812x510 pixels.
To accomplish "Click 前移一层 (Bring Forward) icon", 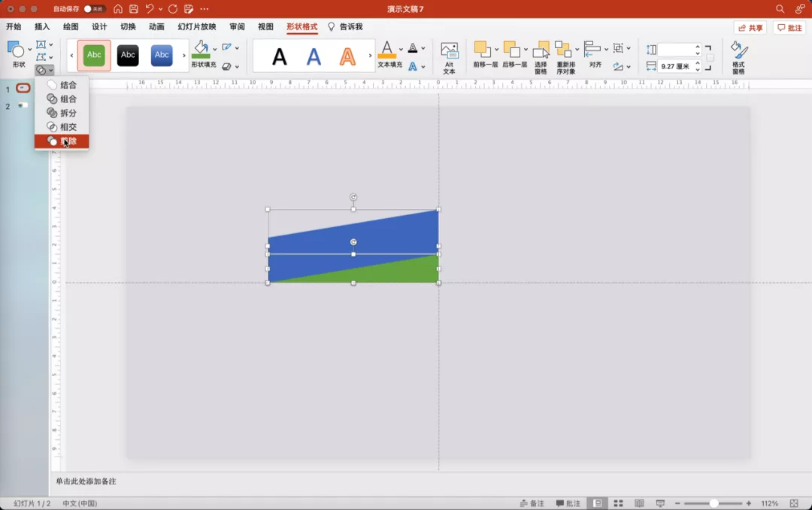I will point(482,49).
